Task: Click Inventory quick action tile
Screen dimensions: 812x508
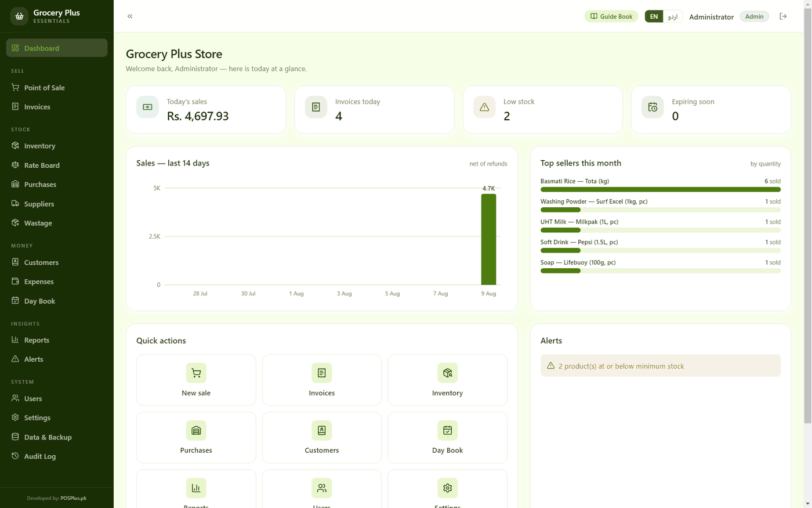Action: [447, 380]
